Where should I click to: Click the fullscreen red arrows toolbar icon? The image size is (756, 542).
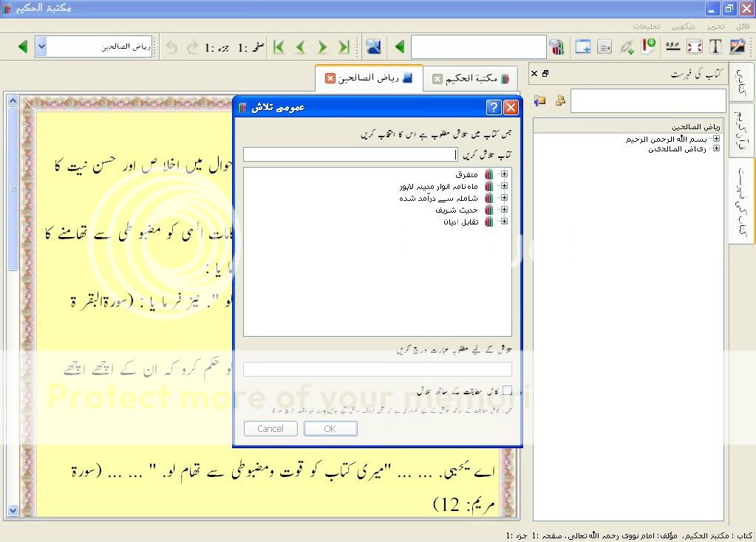coord(694,47)
